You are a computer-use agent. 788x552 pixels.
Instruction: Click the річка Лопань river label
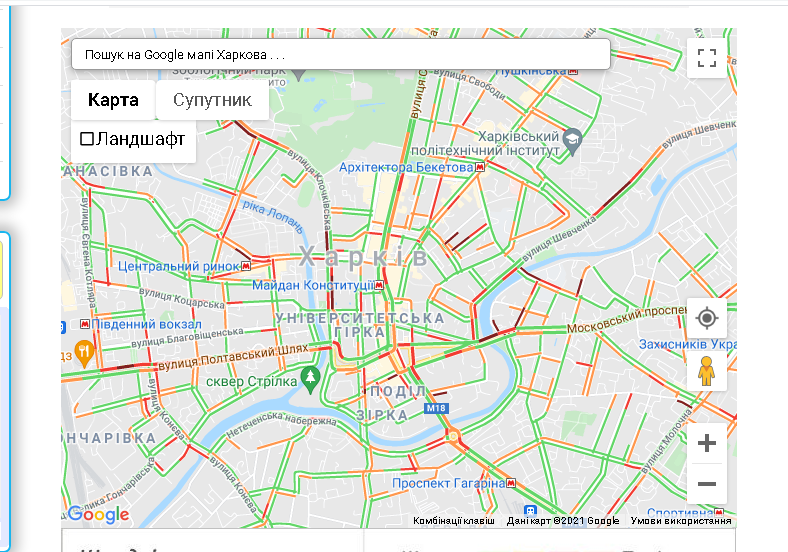[x=273, y=217]
